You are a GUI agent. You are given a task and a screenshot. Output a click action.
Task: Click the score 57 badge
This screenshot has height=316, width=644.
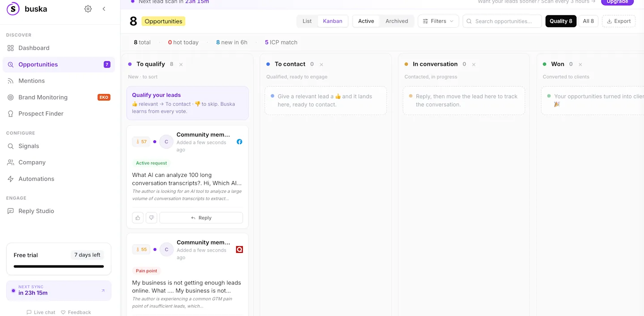[x=141, y=142]
